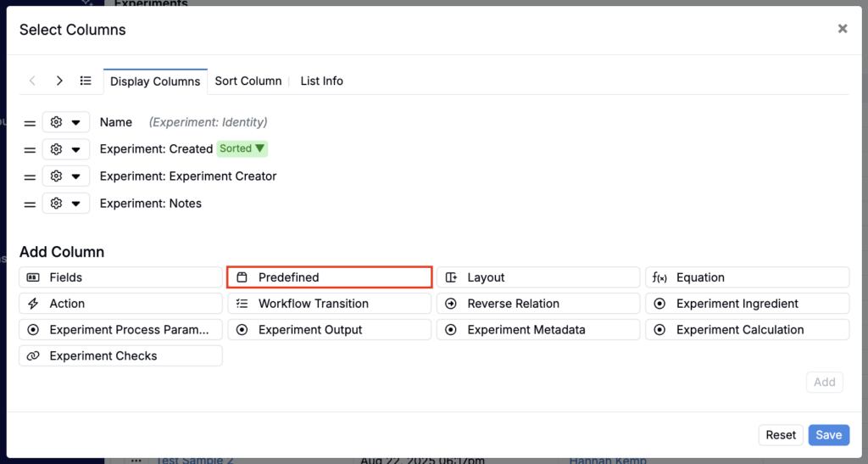Select Experiment Metadata radio option
This screenshot has height=464, width=868.
[x=537, y=330]
